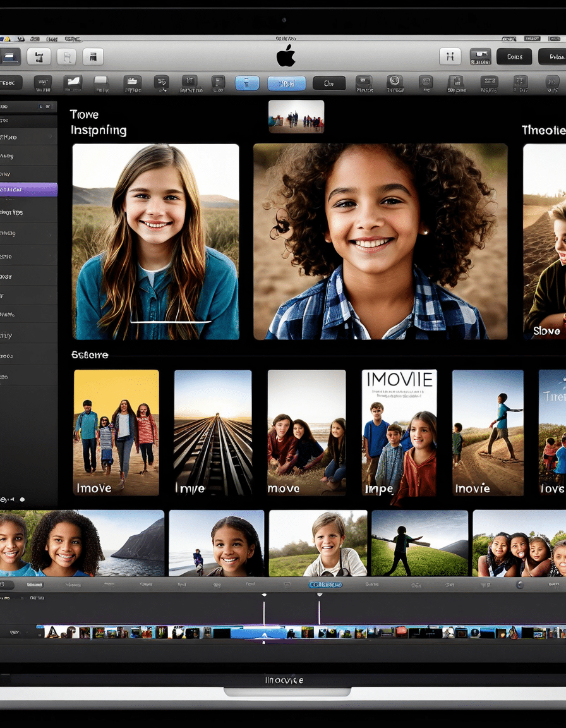
Task: Open the IMOVIE titled kids poster
Action: (399, 432)
